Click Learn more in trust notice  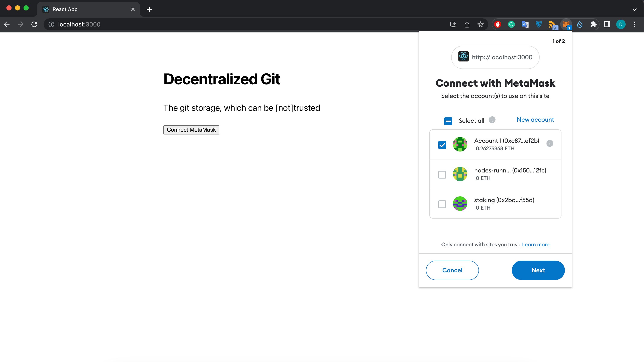tap(536, 244)
